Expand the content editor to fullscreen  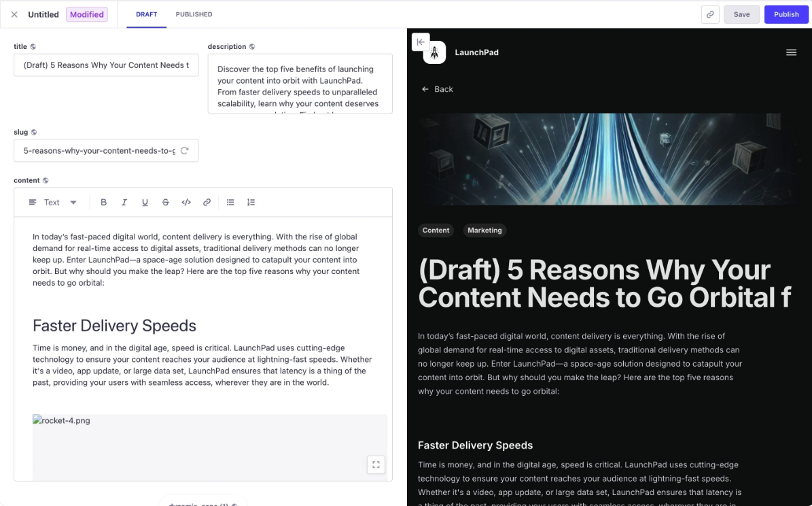point(376,465)
